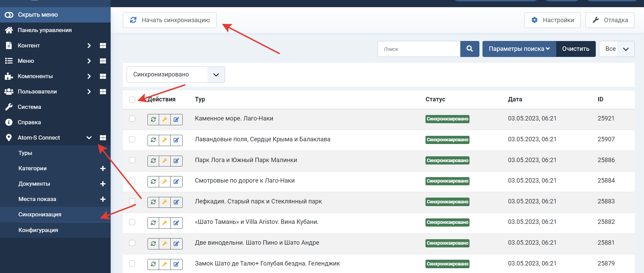Expand the Пользователи chevron

click(89, 91)
